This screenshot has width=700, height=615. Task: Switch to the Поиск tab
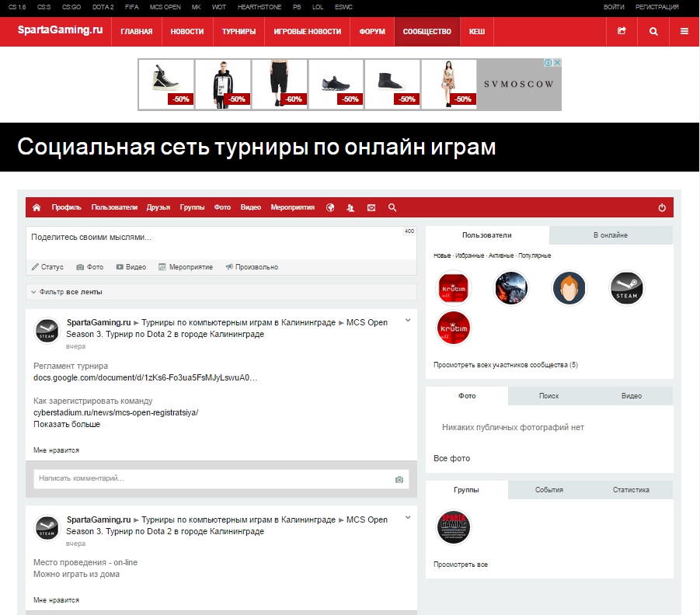click(549, 396)
